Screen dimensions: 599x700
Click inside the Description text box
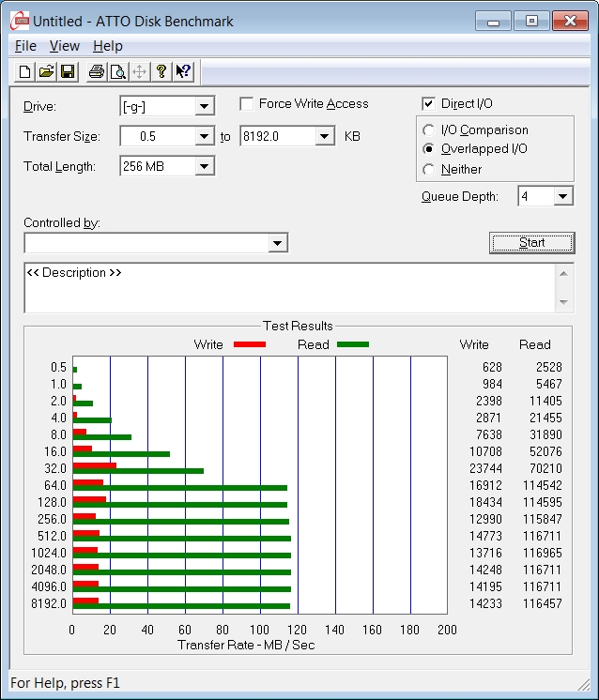[x=289, y=288]
